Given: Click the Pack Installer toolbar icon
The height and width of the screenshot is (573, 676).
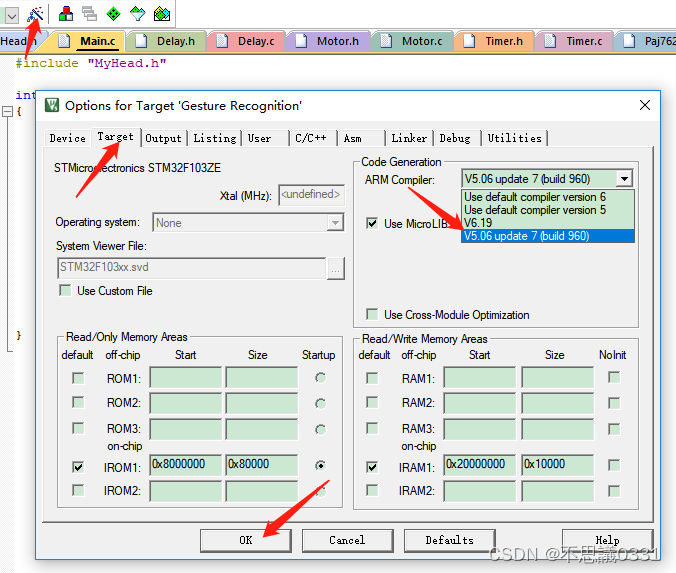Looking at the screenshot, I should click(162, 14).
